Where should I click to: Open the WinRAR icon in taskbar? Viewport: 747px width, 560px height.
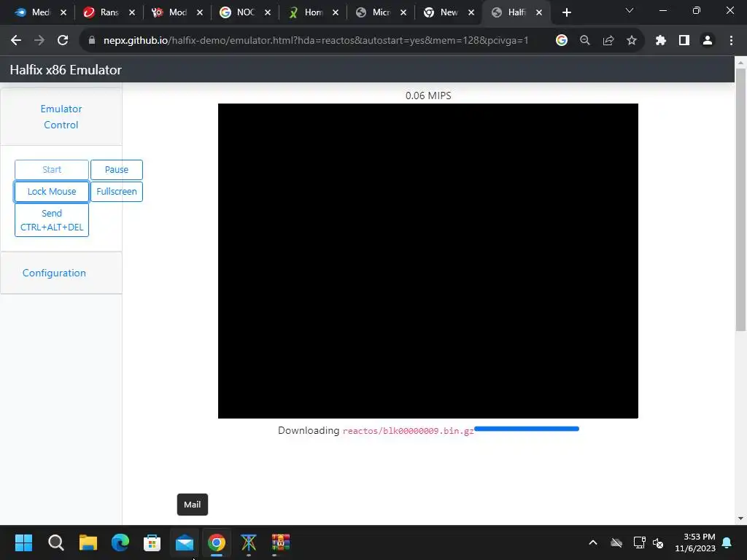coord(281,542)
